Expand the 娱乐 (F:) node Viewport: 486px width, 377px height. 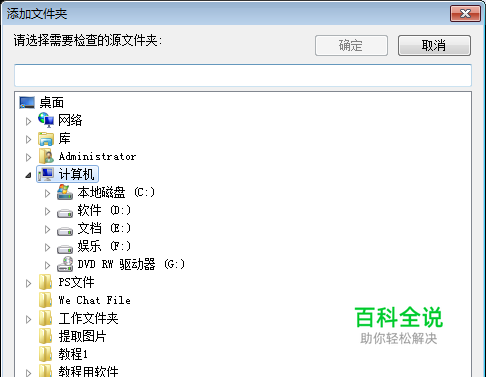47,247
